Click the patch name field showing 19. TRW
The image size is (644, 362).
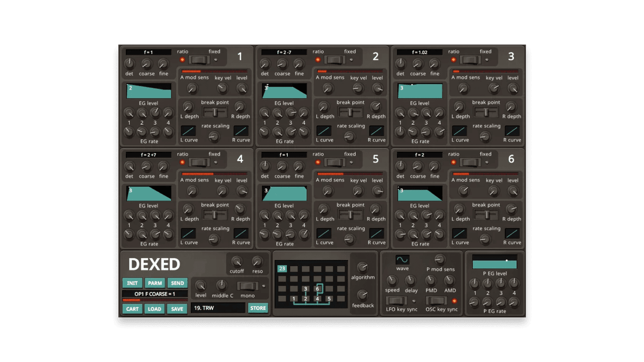218,308
